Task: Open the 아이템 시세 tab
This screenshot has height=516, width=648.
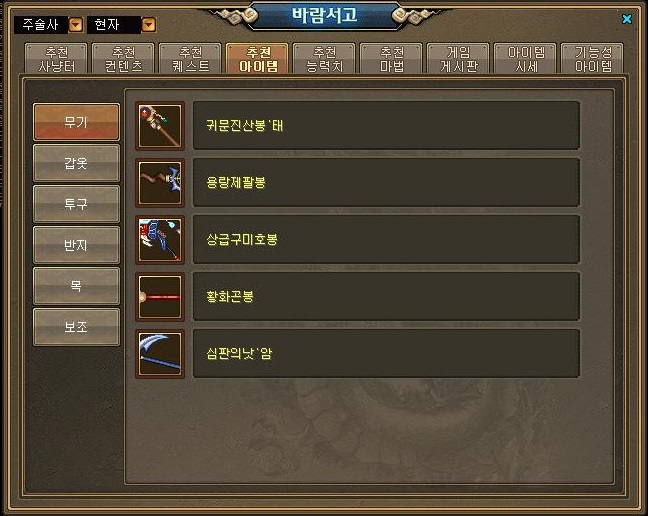Action: point(526,59)
